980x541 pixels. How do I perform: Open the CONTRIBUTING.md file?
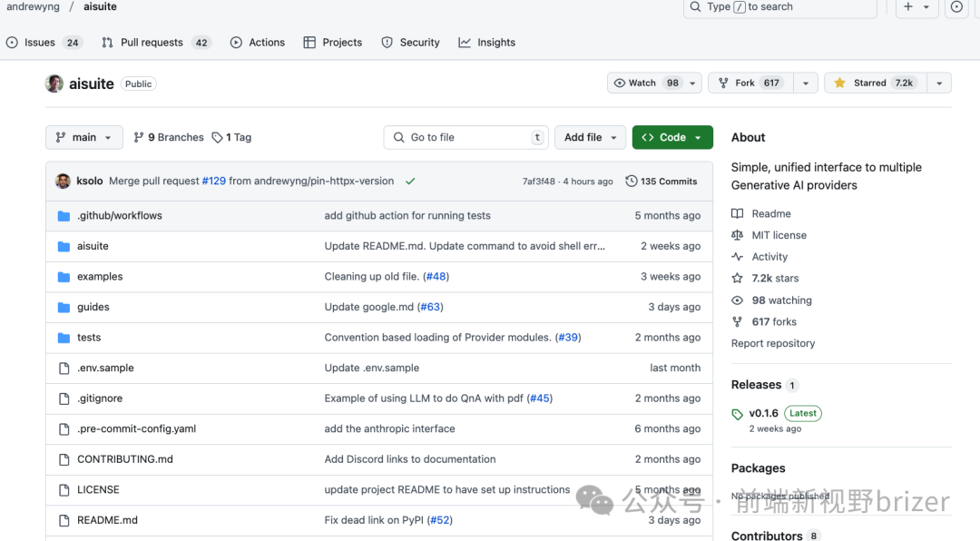125,459
